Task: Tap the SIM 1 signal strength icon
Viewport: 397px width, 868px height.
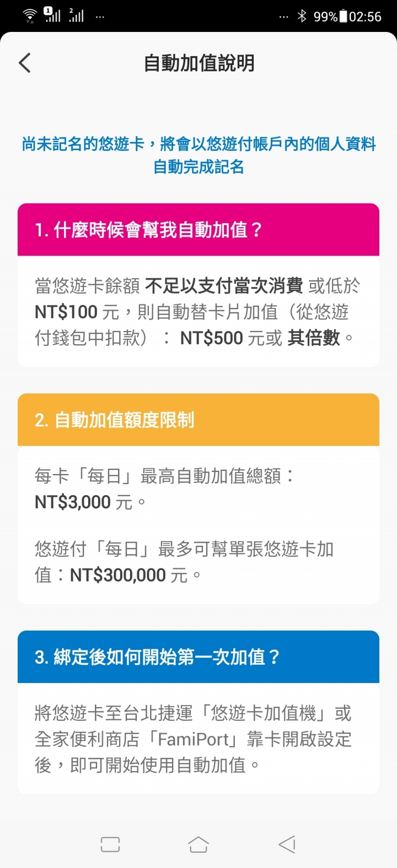Action: [x=52, y=15]
